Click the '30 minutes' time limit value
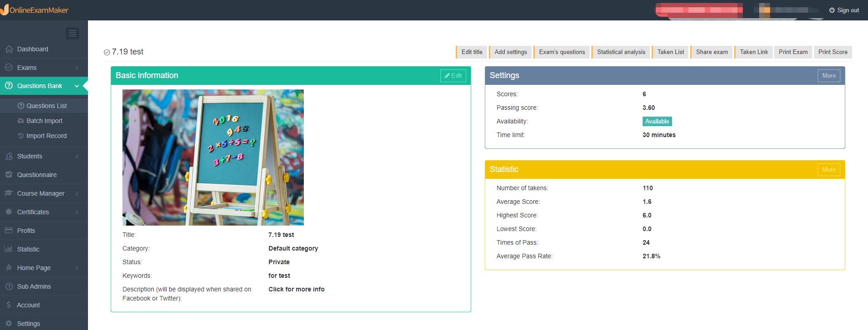868x330 pixels. click(659, 135)
